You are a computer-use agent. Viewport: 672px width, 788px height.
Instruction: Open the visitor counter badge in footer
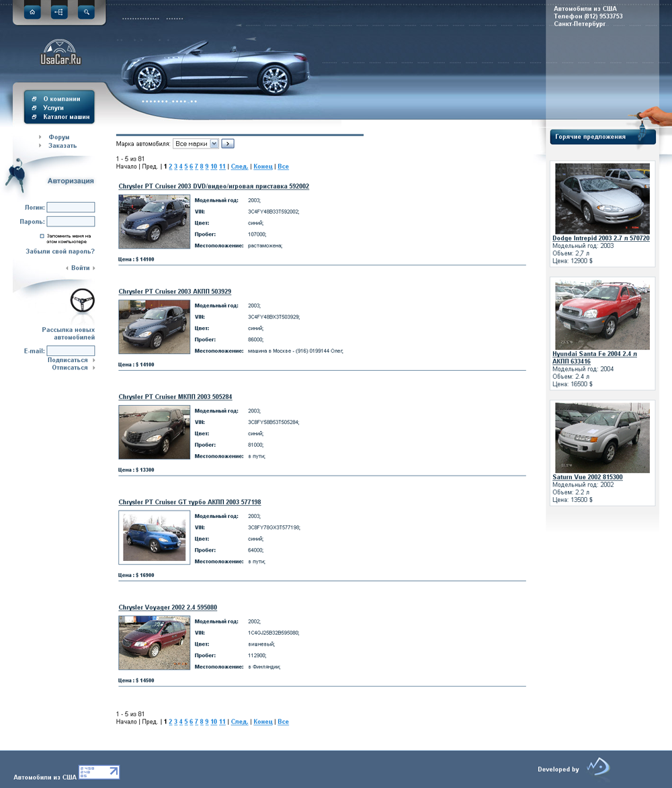click(99, 772)
